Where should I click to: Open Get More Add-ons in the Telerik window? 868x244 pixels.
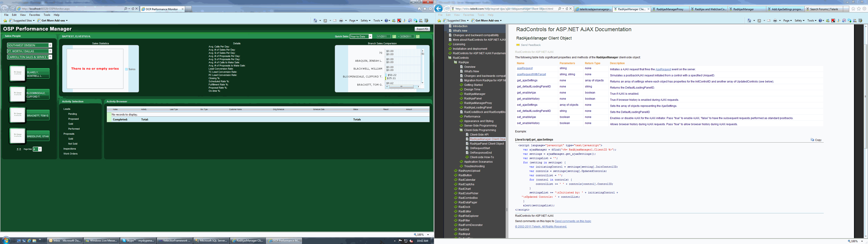486,21
